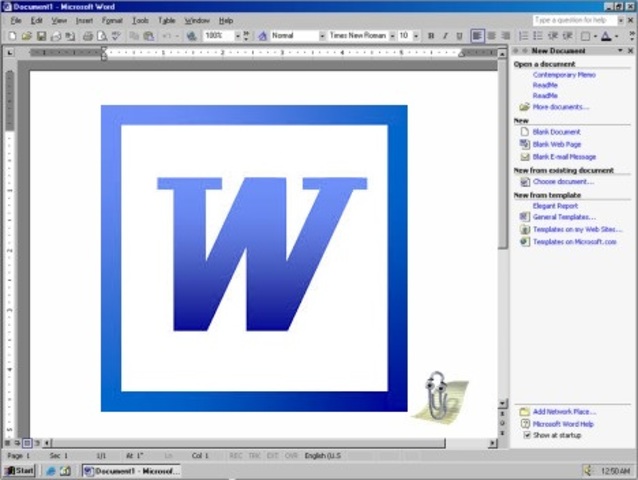Uncheck the Show at startup checkbox
This screenshot has width=638, height=480.
[527, 435]
